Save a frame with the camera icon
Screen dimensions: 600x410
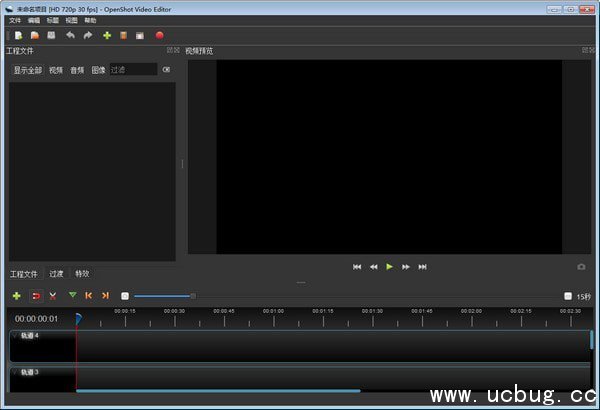(x=581, y=267)
